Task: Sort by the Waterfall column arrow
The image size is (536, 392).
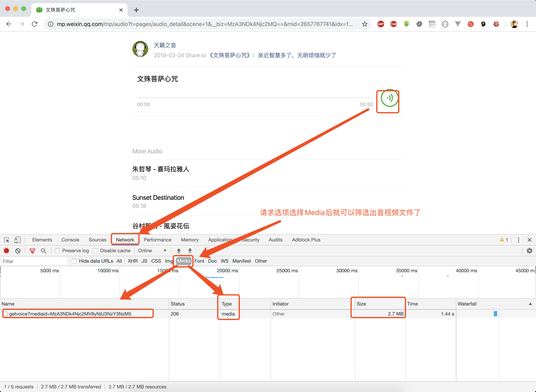Action: coord(530,304)
